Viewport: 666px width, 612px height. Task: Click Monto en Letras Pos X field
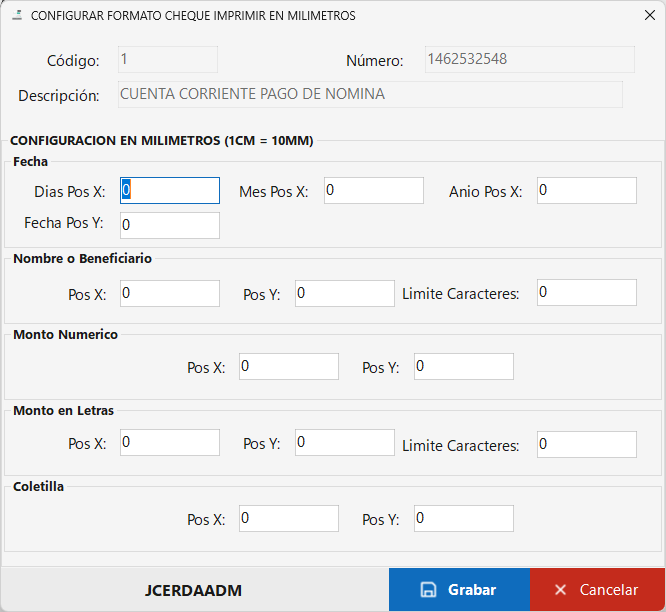[170, 442]
